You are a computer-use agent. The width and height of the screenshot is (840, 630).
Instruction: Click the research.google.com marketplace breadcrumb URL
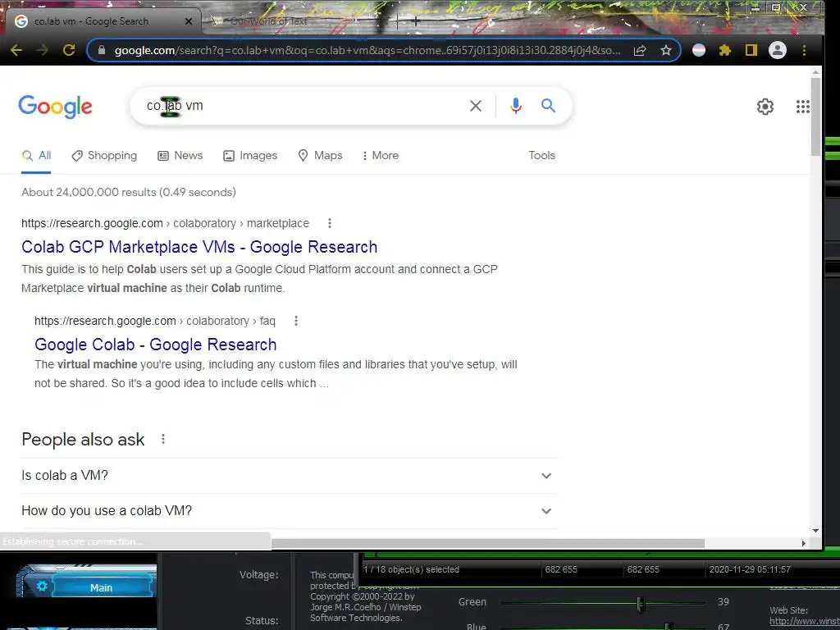pos(165,223)
